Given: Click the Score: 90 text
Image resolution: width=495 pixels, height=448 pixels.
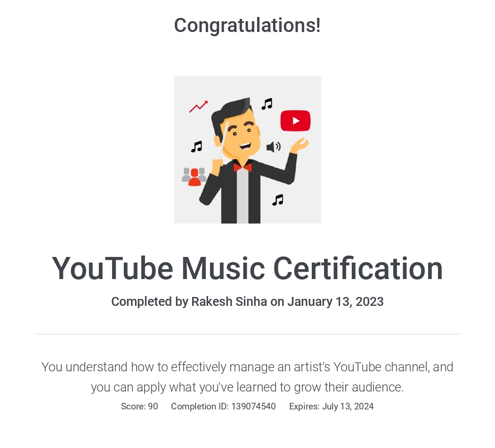Looking at the screenshot, I should 139,407.
